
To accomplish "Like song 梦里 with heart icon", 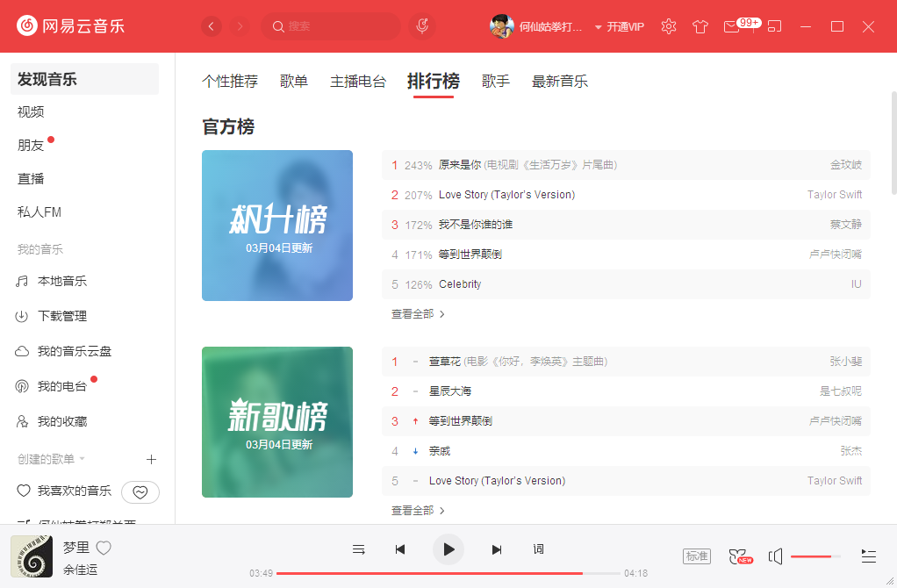I will (104, 548).
